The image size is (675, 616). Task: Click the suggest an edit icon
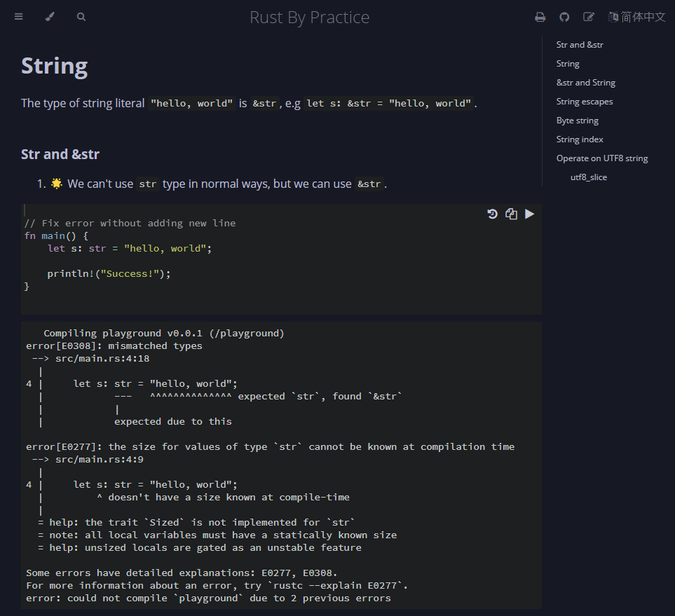589,17
